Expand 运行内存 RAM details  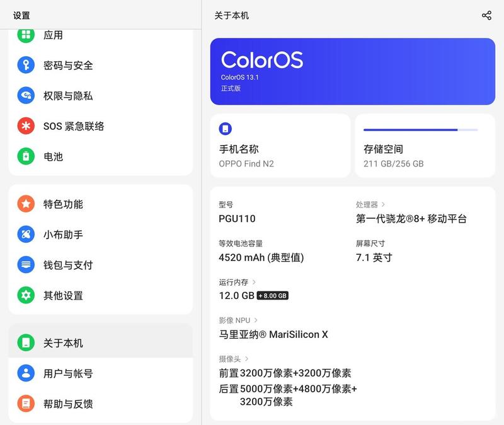click(254, 282)
